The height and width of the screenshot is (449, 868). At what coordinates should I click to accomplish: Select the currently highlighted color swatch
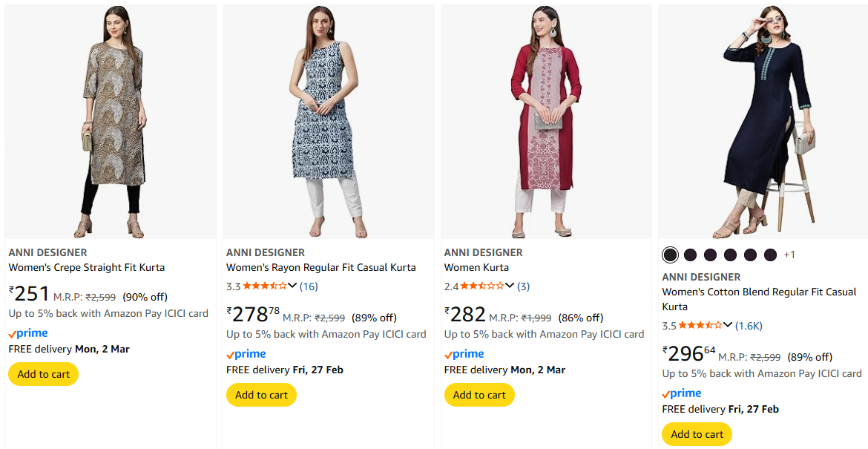pyautogui.click(x=671, y=255)
